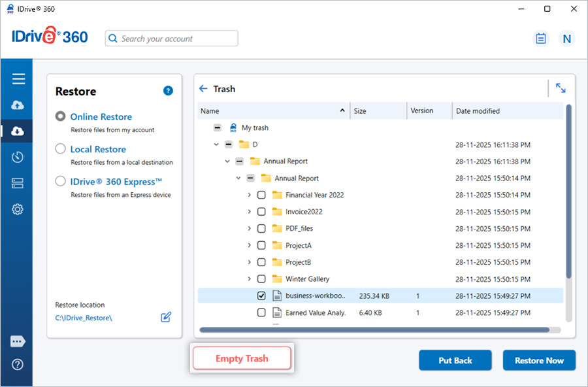Open the cloud Backup section in sidebar
This screenshot has height=387, width=588.
pyautogui.click(x=18, y=105)
